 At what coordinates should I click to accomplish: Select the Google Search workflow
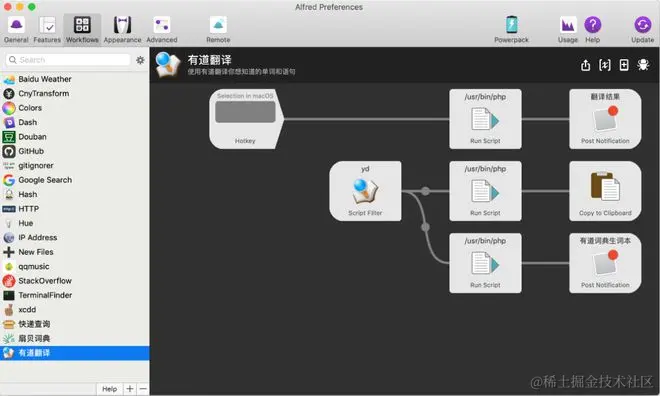(x=75, y=180)
